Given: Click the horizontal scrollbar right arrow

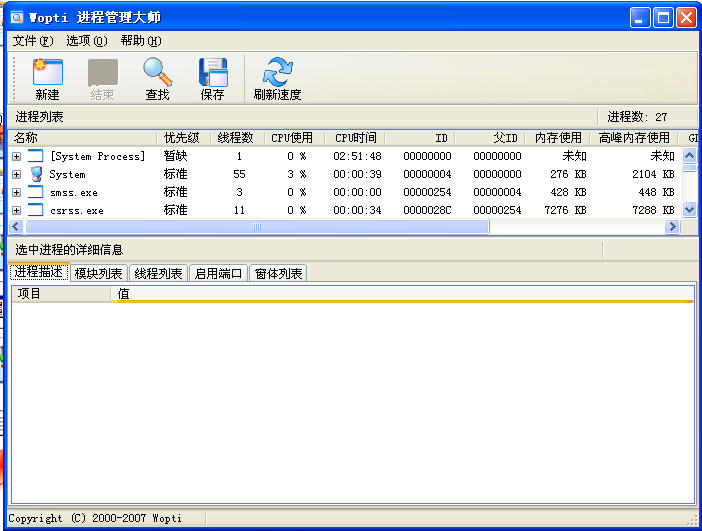Looking at the screenshot, I should [x=672, y=227].
